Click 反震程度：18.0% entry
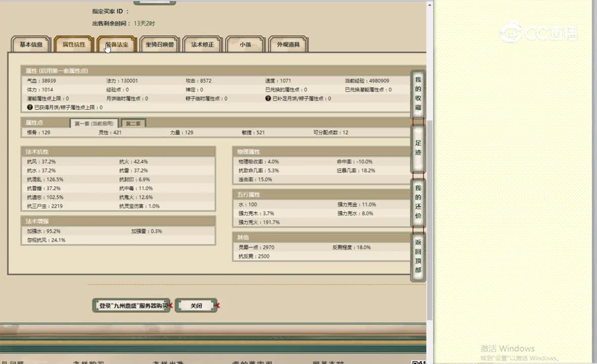This screenshot has width=597, height=364. pos(352,247)
